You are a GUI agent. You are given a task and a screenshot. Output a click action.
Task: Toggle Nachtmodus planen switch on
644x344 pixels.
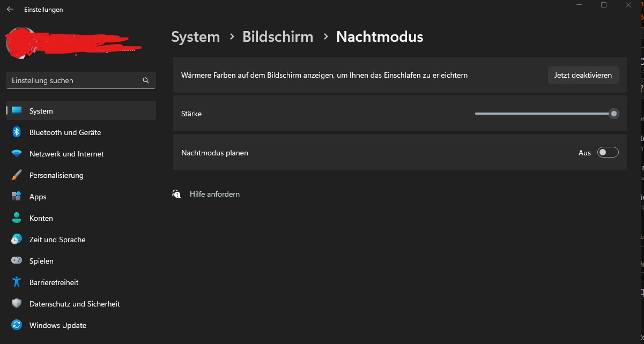coord(608,153)
